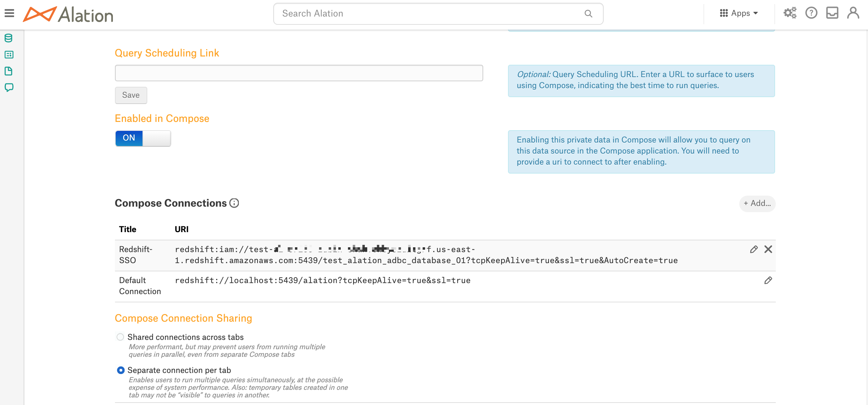Click the Redshift-SSO title cell
868x405 pixels.
click(x=136, y=255)
